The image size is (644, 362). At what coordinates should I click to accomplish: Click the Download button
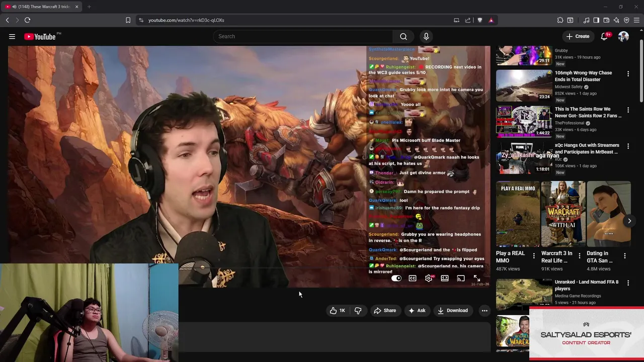point(453,310)
